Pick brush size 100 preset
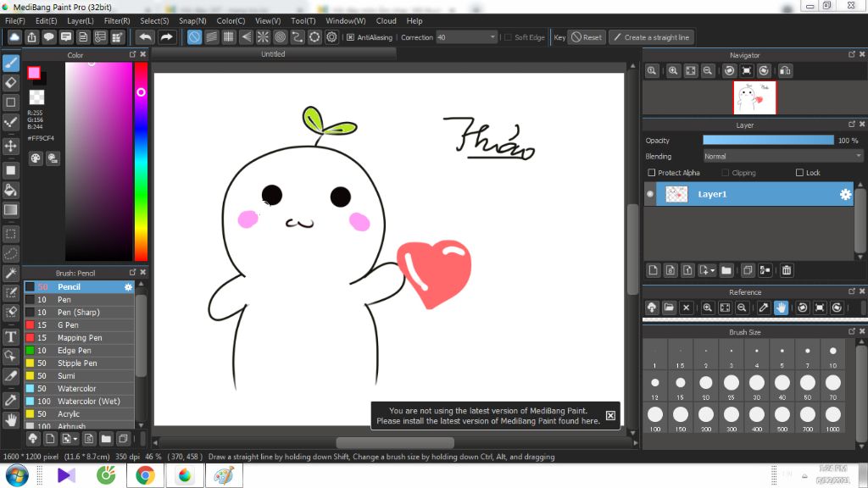 pyautogui.click(x=655, y=419)
